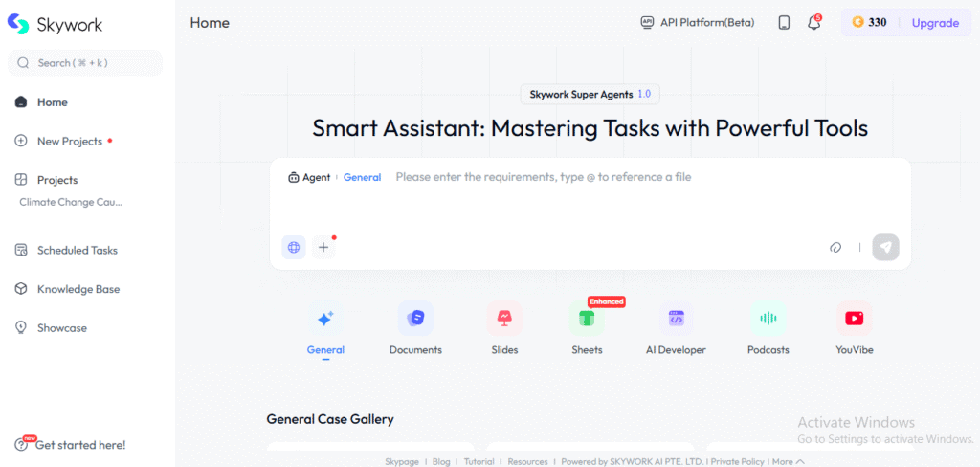The image size is (980, 467).
Task: Click the 330 credits balance
Action: (x=878, y=23)
